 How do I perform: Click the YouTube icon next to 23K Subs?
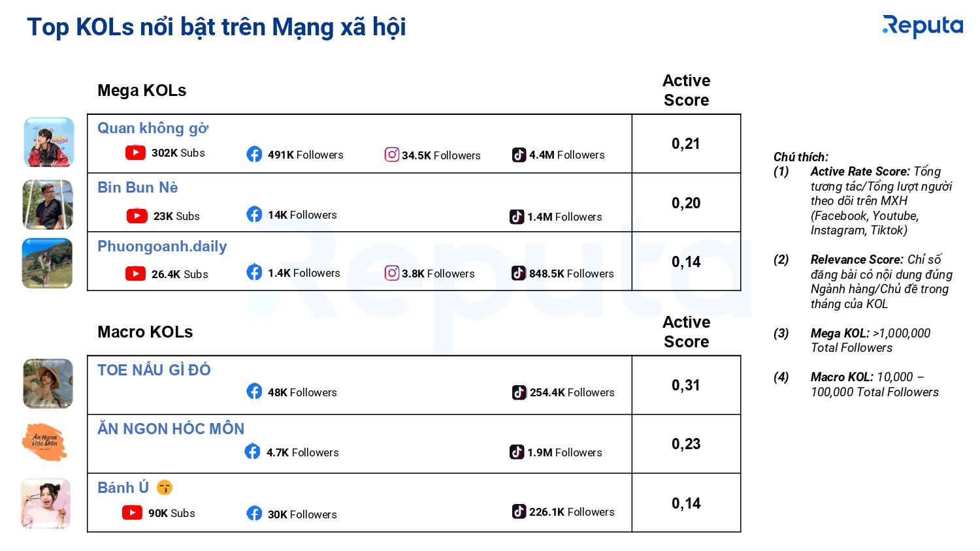137,215
